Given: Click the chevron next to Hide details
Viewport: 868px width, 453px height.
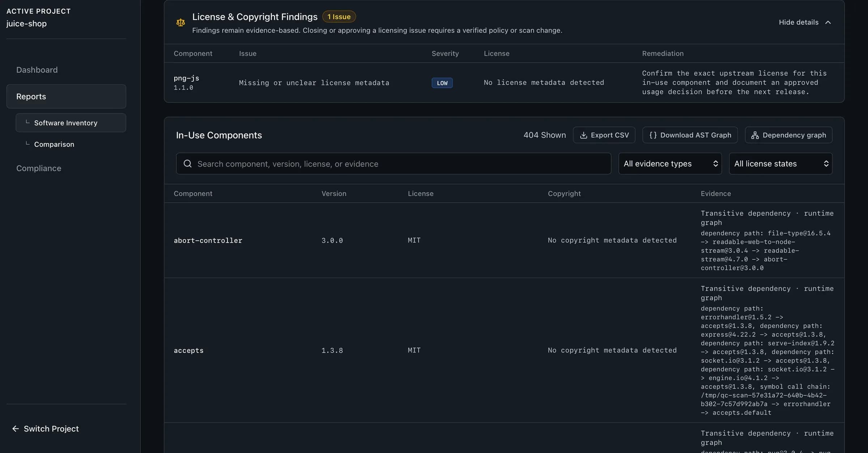Looking at the screenshot, I should (828, 22).
